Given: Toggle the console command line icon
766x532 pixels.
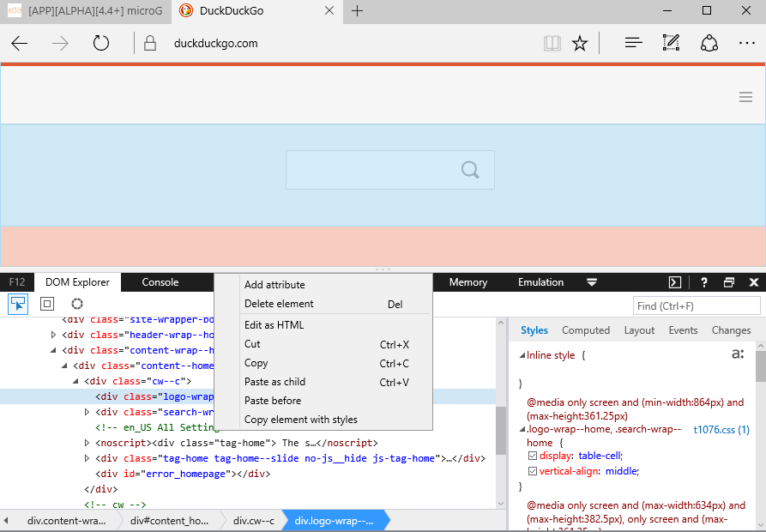Looking at the screenshot, I should tap(675, 282).
